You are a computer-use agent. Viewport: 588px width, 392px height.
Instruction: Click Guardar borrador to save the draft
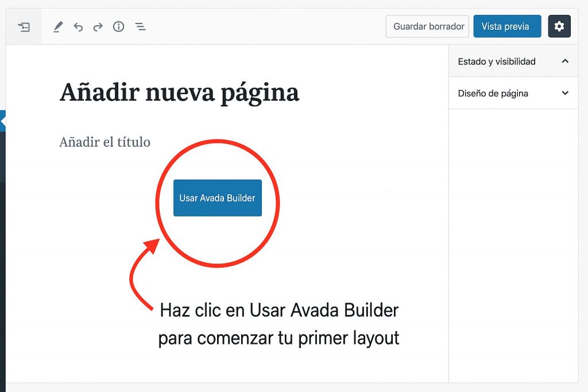coord(427,26)
